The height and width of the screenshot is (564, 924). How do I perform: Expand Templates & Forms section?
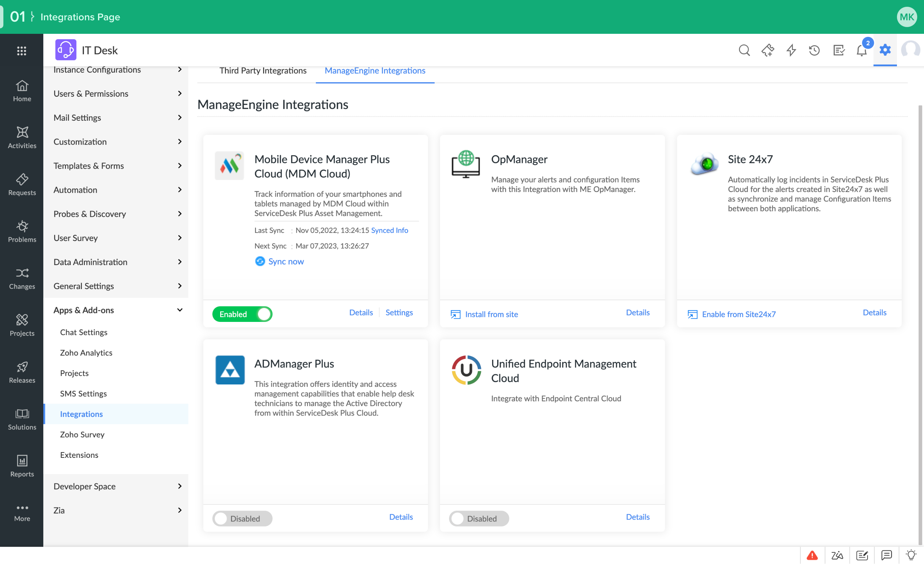(116, 165)
